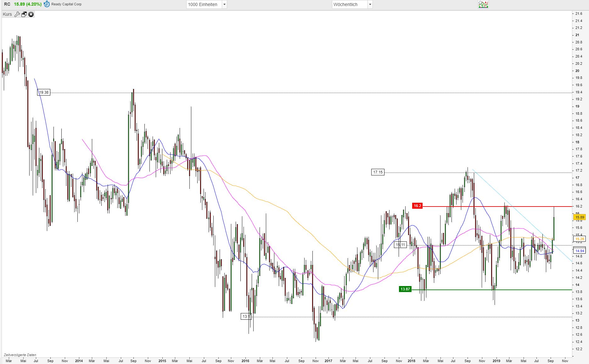Screen dimensions: 589x364
Task: Click the orange 15.28 moving average marker
Action: coord(580,239)
